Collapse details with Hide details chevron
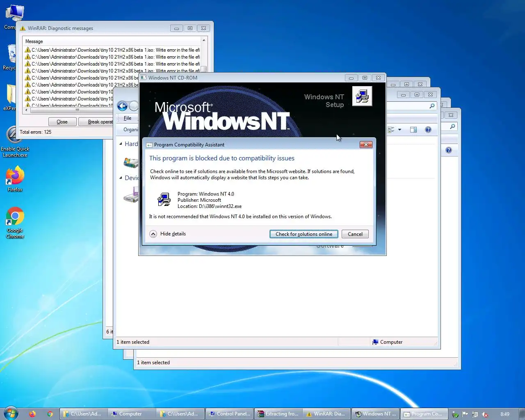 click(153, 234)
